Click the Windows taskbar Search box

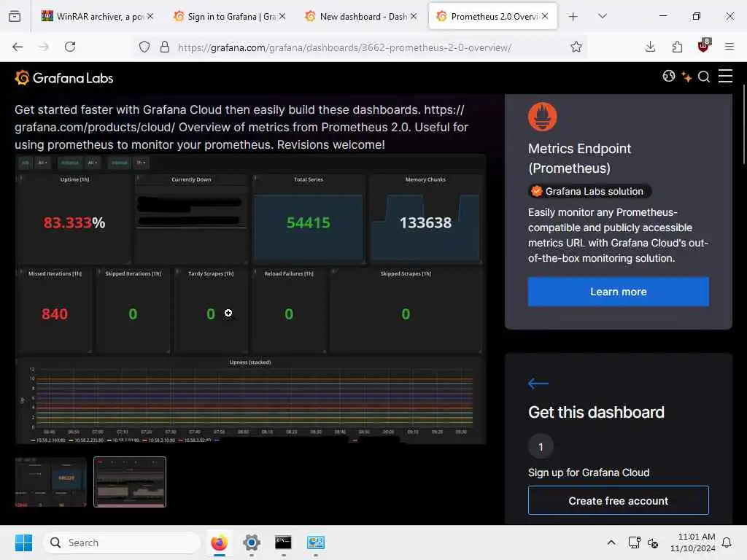coord(122,542)
